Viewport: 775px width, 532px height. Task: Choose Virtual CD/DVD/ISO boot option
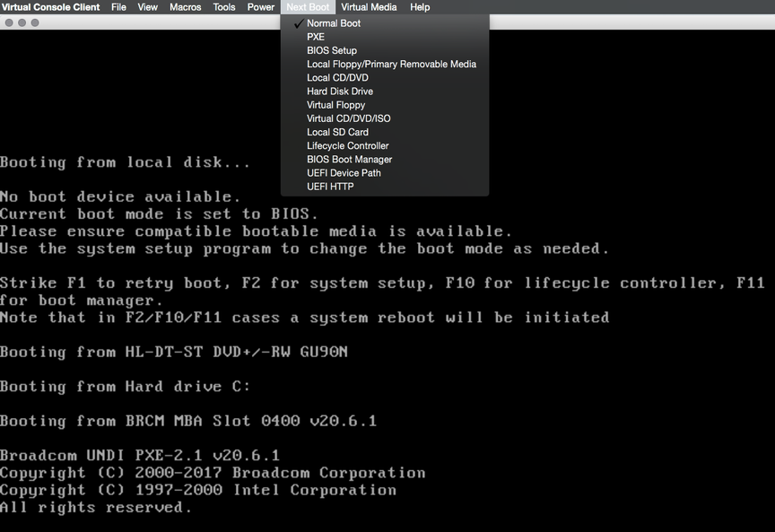[x=385, y=118]
